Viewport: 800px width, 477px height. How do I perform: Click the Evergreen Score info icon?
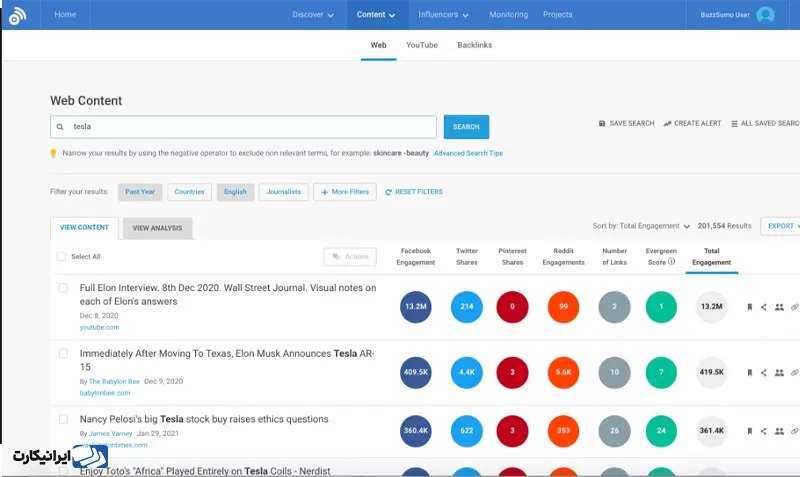[671, 262]
